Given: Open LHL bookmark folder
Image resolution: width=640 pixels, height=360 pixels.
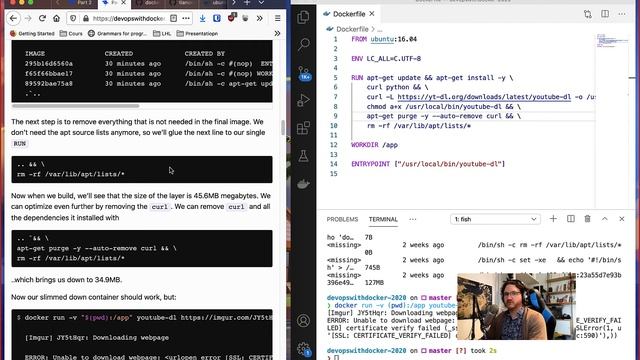Looking at the screenshot, I should 162,33.
